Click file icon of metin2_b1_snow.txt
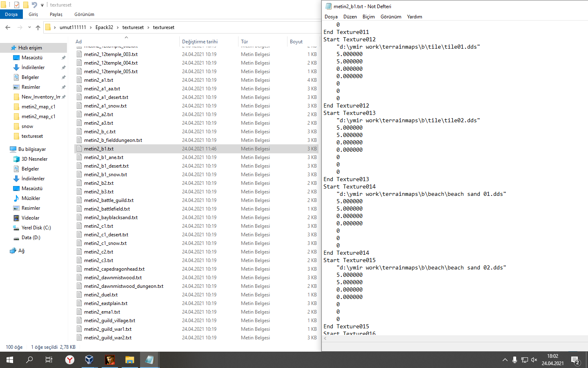Screen dimensions: 588x368 (79, 175)
